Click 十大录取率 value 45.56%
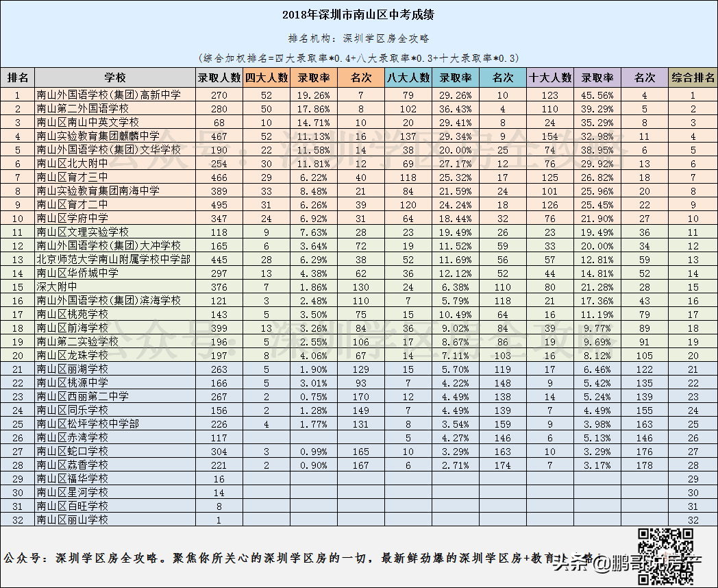 (597, 95)
